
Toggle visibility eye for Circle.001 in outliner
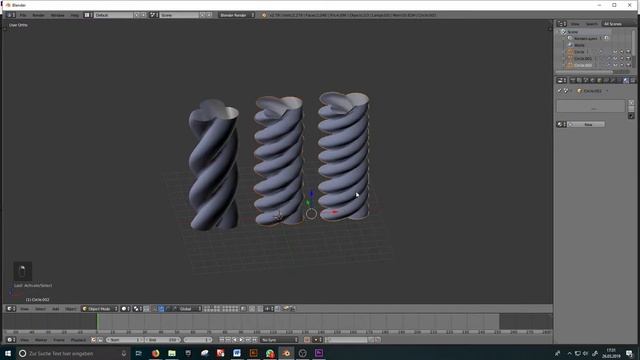615,58
